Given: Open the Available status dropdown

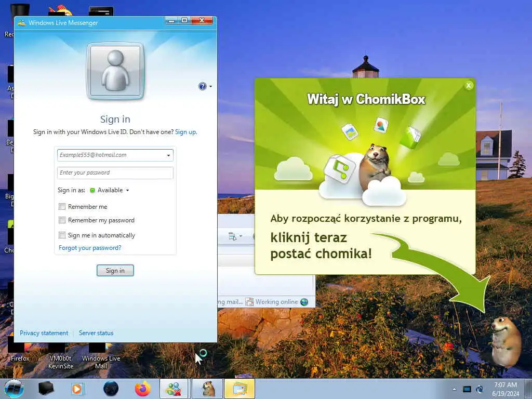Looking at the screenshot, I should (110, 190).
